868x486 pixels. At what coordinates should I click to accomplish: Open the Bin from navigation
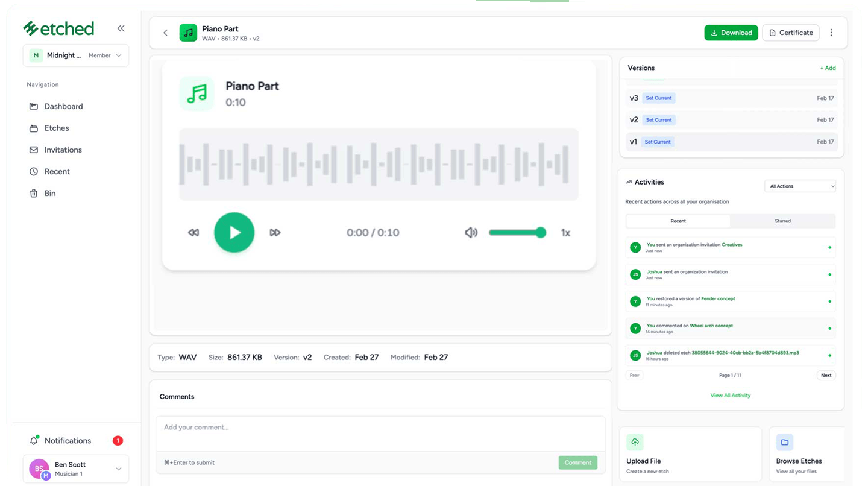click(x=50, y=194)
